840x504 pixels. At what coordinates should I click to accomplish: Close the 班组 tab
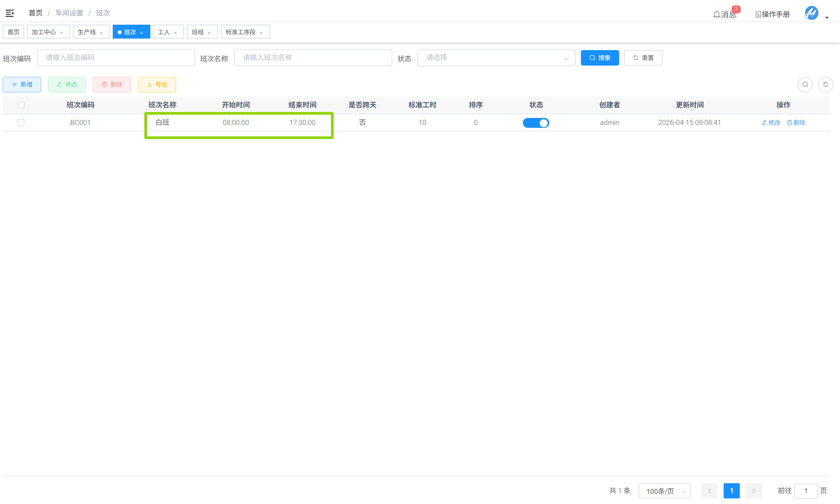[209, 33]
